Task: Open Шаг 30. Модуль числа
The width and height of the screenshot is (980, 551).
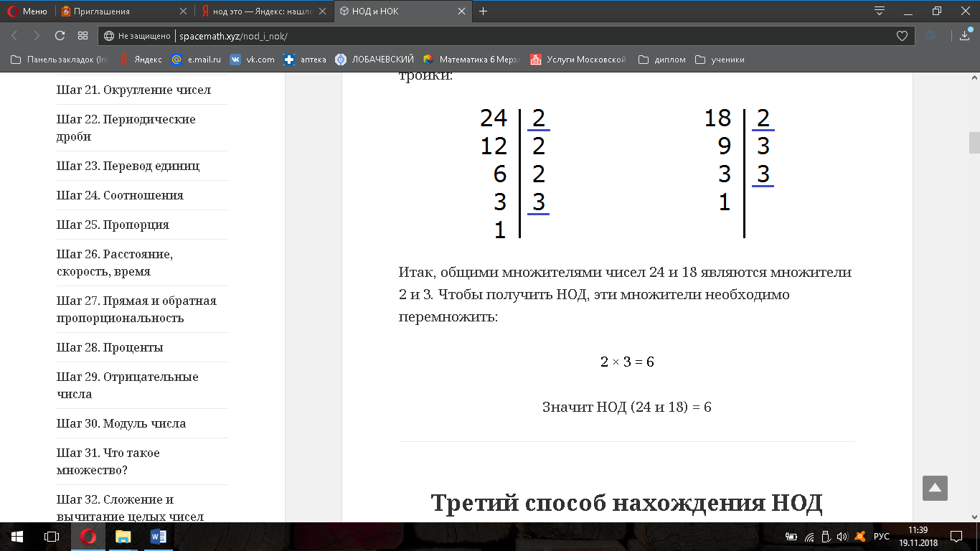Action: coord(121,423)
